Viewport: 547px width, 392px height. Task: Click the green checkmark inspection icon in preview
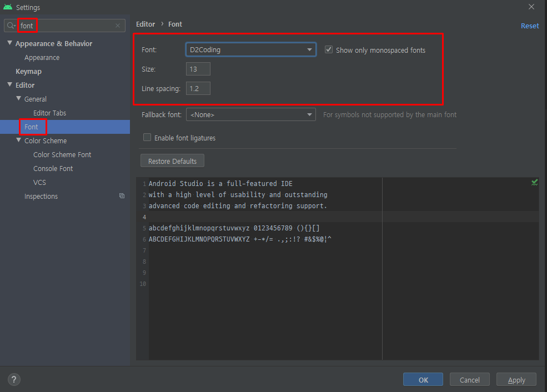pyautogui.click(x=534, y=183)
